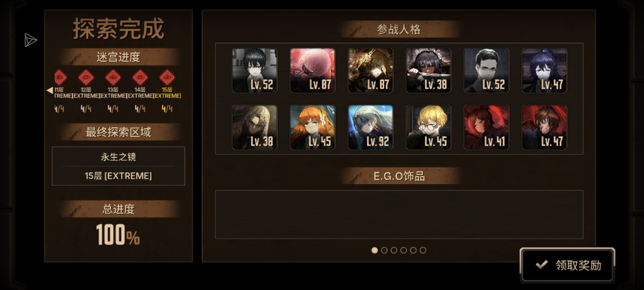Select the E.G.O饰品 section header
644x290 pixels.
[399, 176]
